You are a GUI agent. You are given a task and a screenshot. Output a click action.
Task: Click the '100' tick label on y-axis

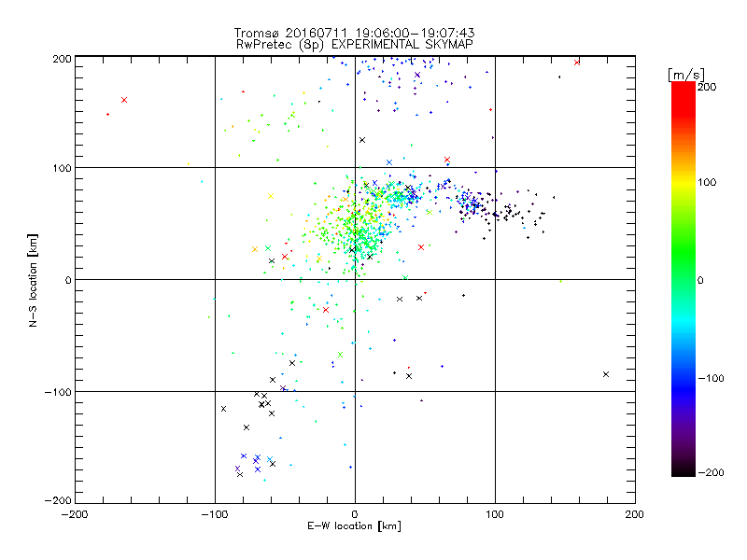pyautogui.click(x=62, y=168)
